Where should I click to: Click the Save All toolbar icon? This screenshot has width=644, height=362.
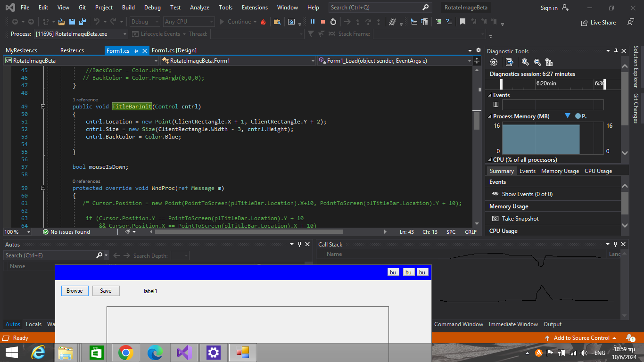click(x=83, y=22)
